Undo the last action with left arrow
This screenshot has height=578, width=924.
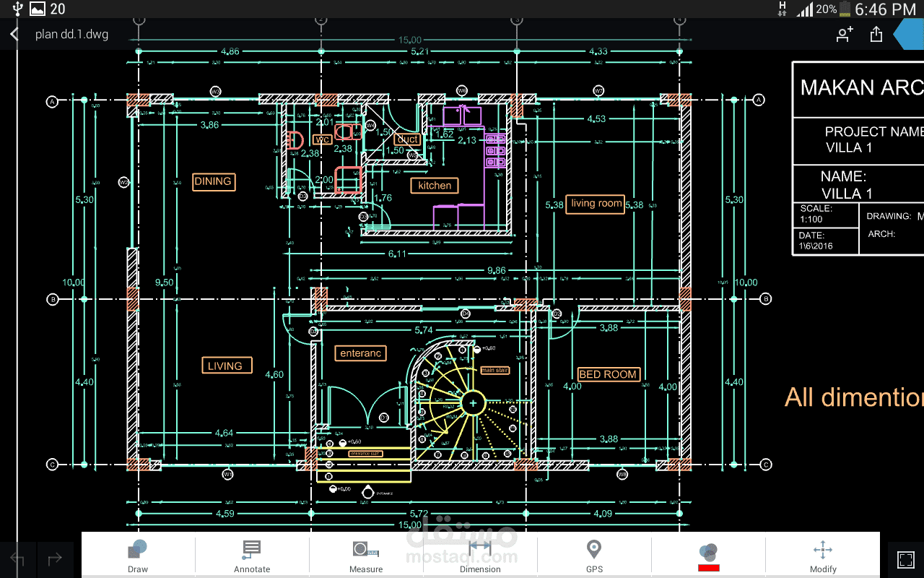click(x=18, y=559)
